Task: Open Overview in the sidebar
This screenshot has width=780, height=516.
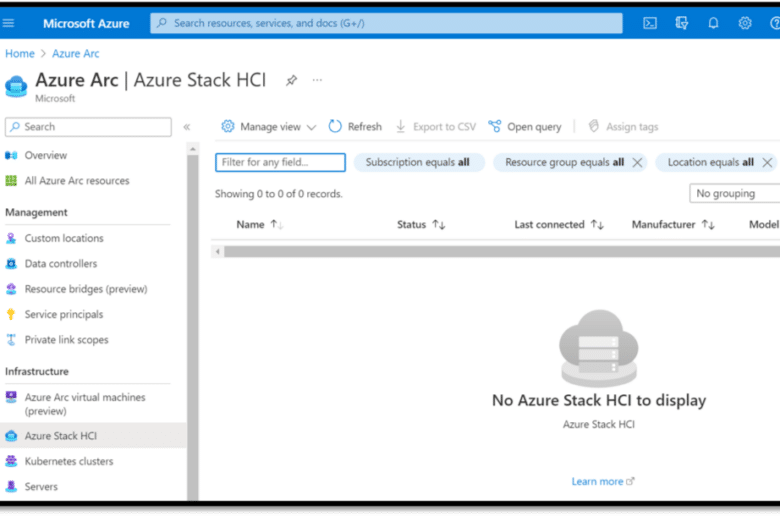Action: pos(46,155)
